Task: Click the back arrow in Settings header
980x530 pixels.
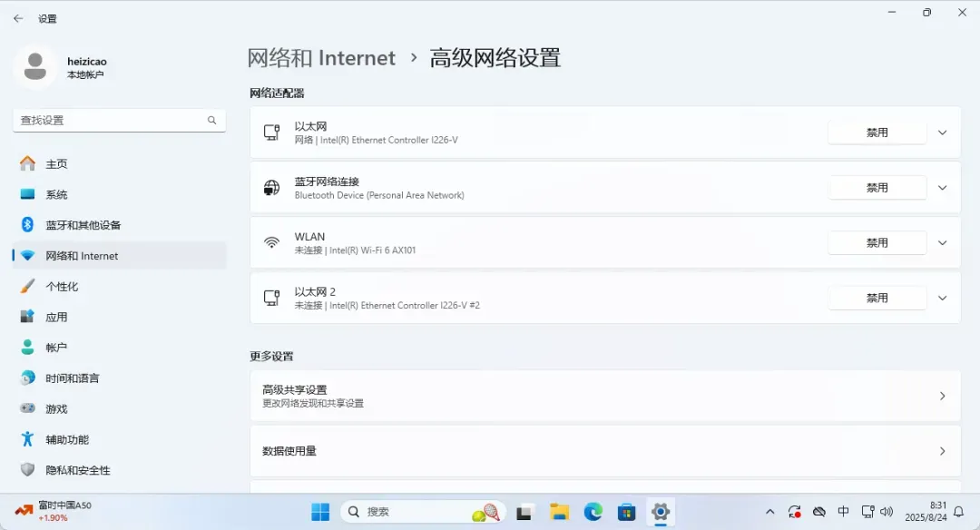Action: pyautogui.click(x=18, y=18)
